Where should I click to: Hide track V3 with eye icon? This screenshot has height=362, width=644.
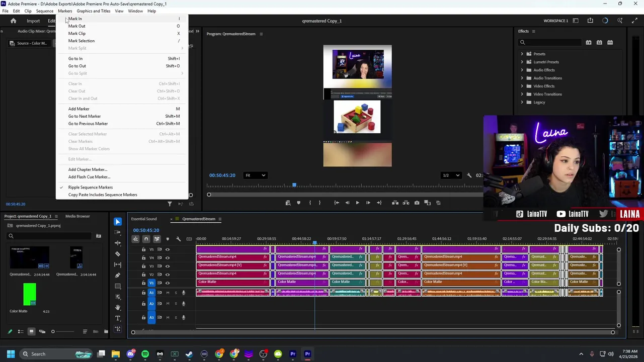(x=168, y=266)
